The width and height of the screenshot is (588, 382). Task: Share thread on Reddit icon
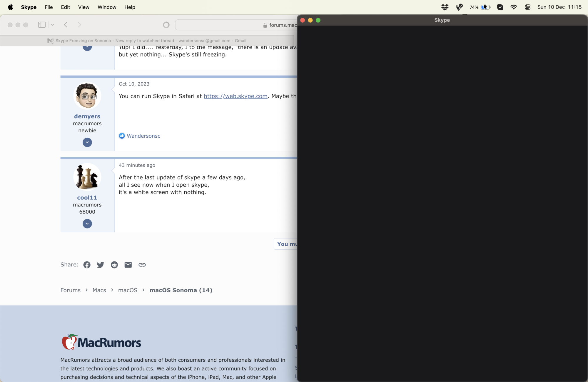[114, 265]
